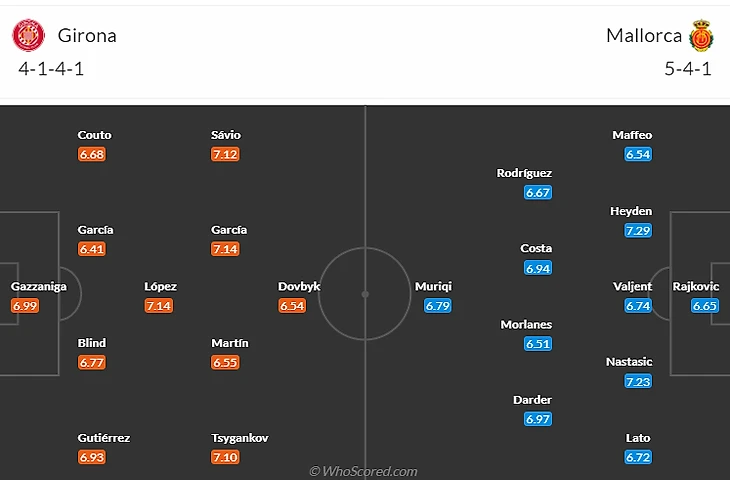
Task: Open the Mallorca team name link
Action: click(644, 35)
